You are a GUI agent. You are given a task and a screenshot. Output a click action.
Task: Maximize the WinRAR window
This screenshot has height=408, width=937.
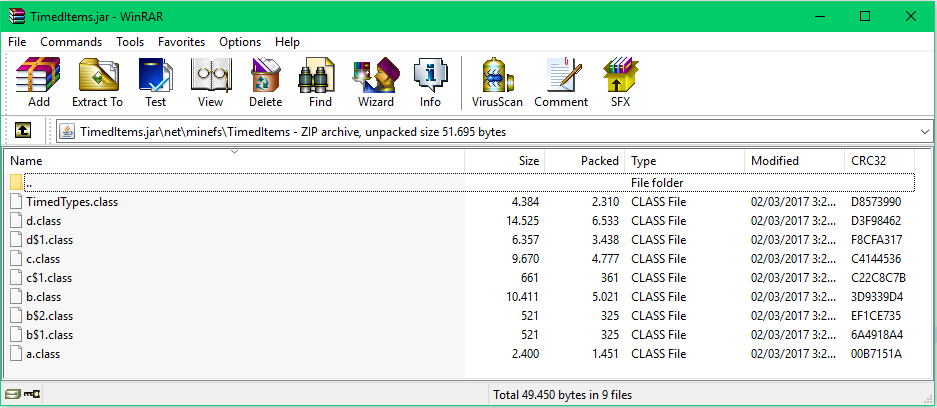865,16
